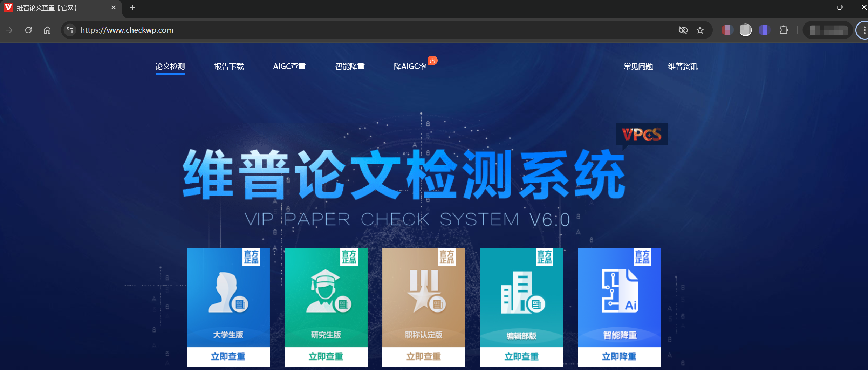Go to browser home page icon

pyautogui.click(x=47, y=30)
